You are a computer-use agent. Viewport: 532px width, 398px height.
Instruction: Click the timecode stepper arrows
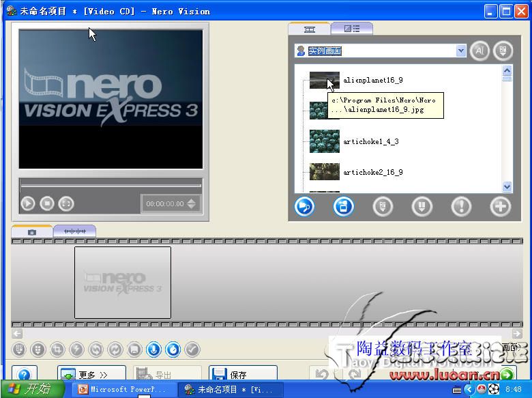tap(192, 203)
